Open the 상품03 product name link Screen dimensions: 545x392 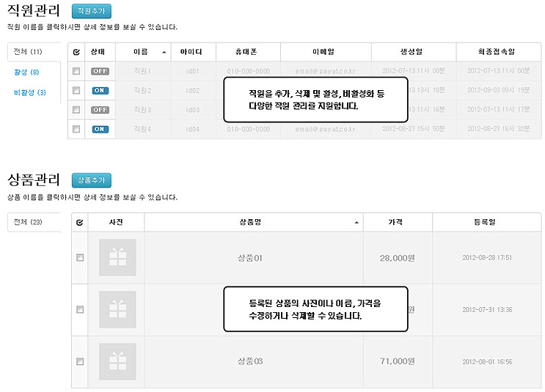coord(250,361)
